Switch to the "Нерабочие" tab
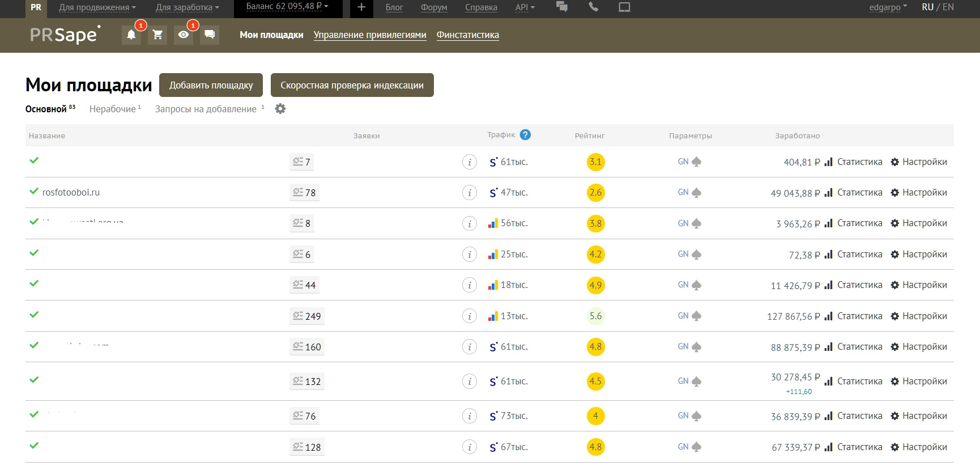Viewport: 980px width, 466px height. (113, 109)
